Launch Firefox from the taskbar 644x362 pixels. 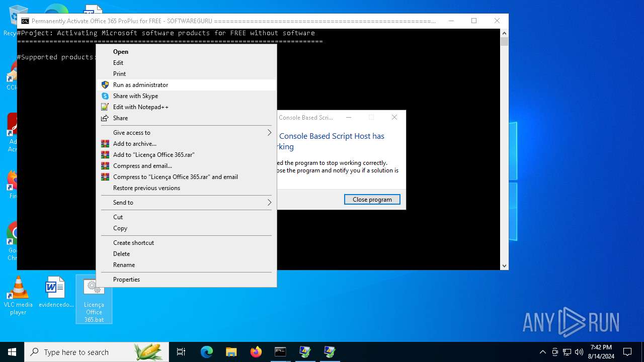coord(256,352)
